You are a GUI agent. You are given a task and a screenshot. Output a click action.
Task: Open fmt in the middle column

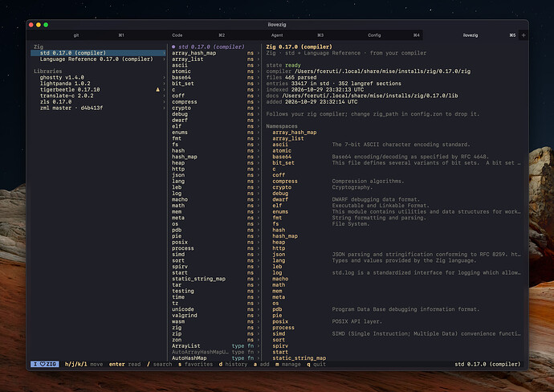click(x=177, y=138)
